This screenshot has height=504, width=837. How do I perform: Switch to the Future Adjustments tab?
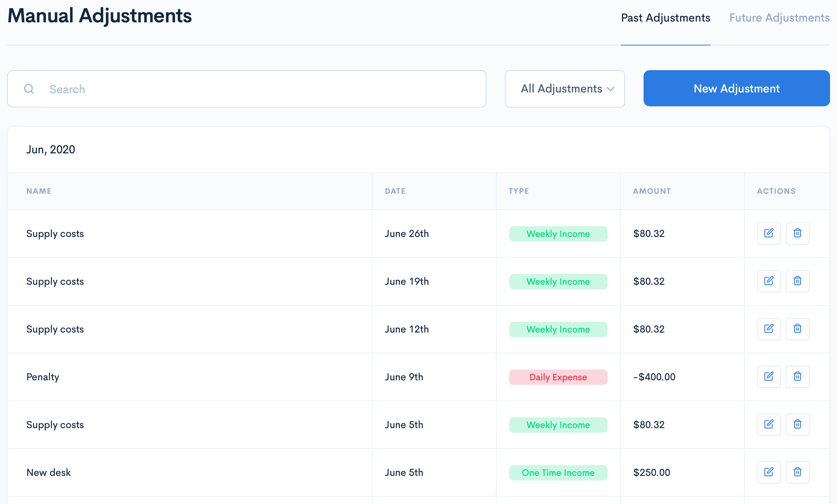[x=779, y=18]
